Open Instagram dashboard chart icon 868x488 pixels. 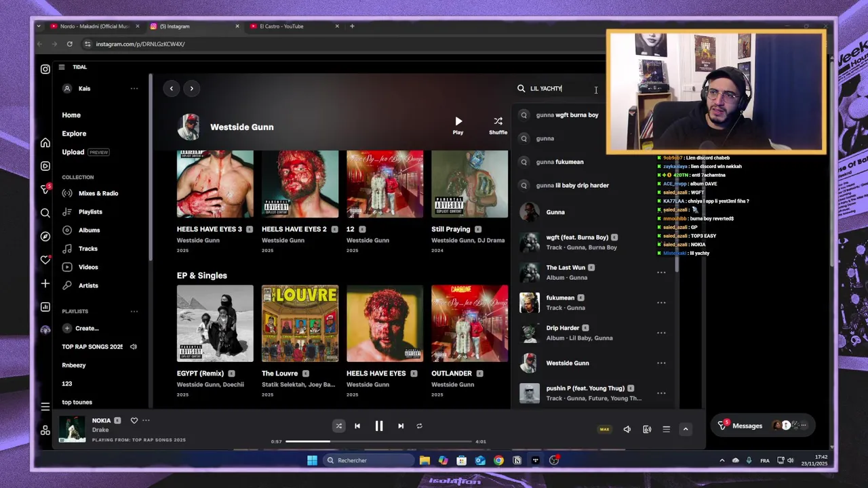point(45,307)
